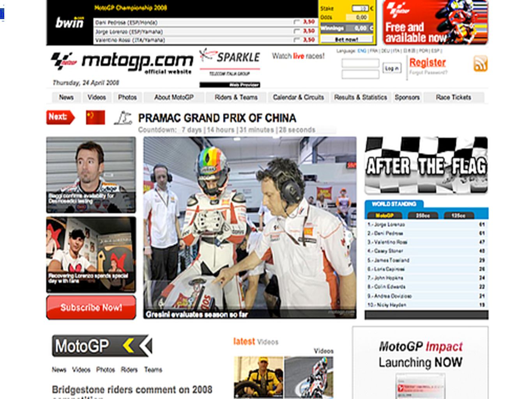This screenshot has height=399, width=532.
Task: Open the Sponsors menu
Action: pos(407,97)
